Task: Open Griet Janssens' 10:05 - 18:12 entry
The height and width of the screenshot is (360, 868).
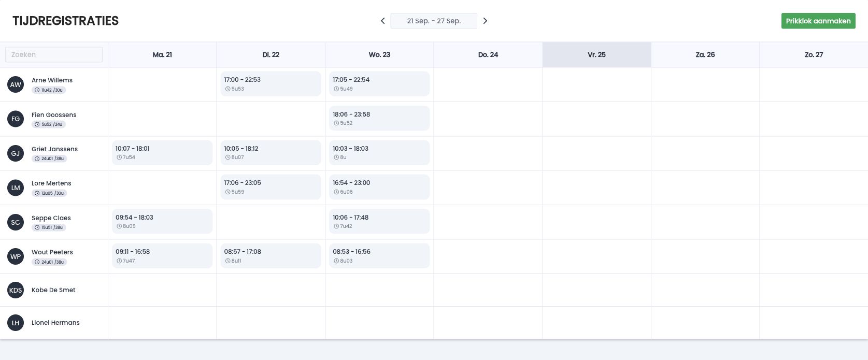Action: click(271, 153)
